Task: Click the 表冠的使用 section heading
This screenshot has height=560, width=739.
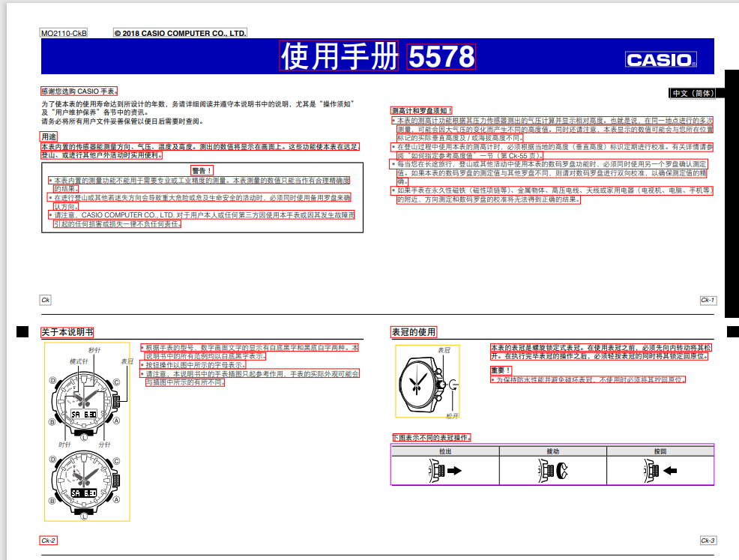Action: pos(413,332)
